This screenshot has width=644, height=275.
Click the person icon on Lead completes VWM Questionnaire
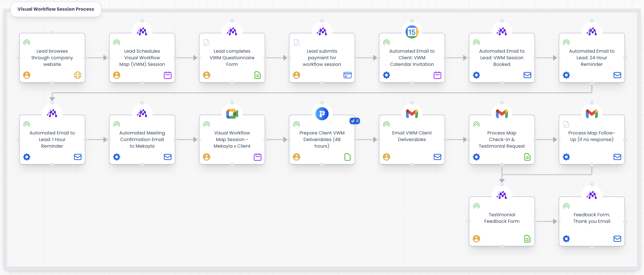pos(207,75)
